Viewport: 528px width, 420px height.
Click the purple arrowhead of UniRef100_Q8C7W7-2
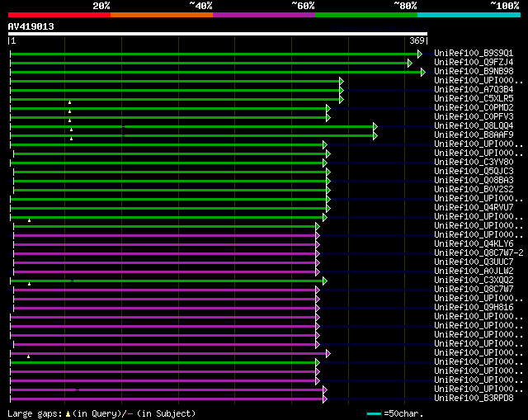pyautogui.click(x=318, y=253)
